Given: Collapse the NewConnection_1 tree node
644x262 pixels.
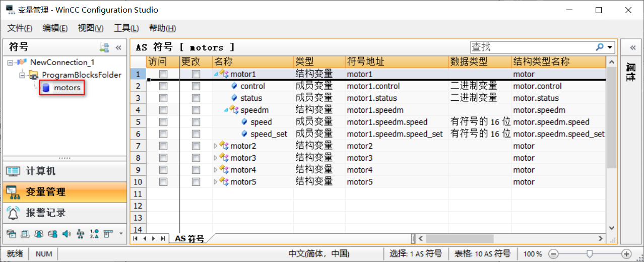Looking at the screenshot, I should point(11,62).
